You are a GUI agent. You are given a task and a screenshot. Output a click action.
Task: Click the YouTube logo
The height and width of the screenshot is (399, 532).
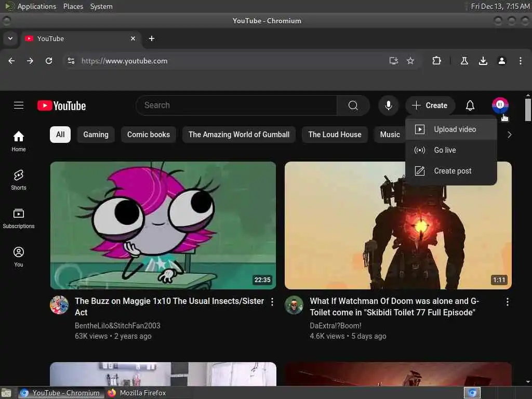click(61, 105)
